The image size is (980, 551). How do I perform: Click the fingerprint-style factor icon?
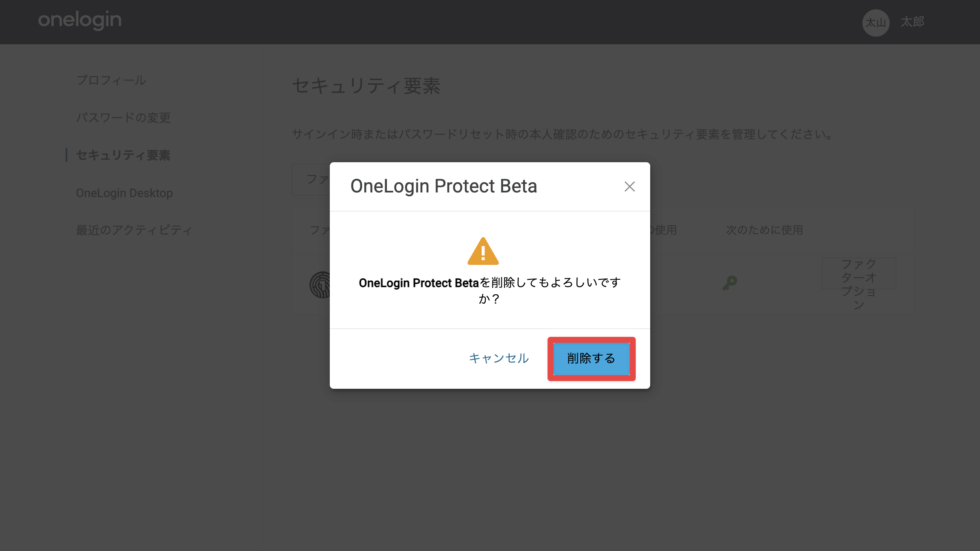click(320, 285)
